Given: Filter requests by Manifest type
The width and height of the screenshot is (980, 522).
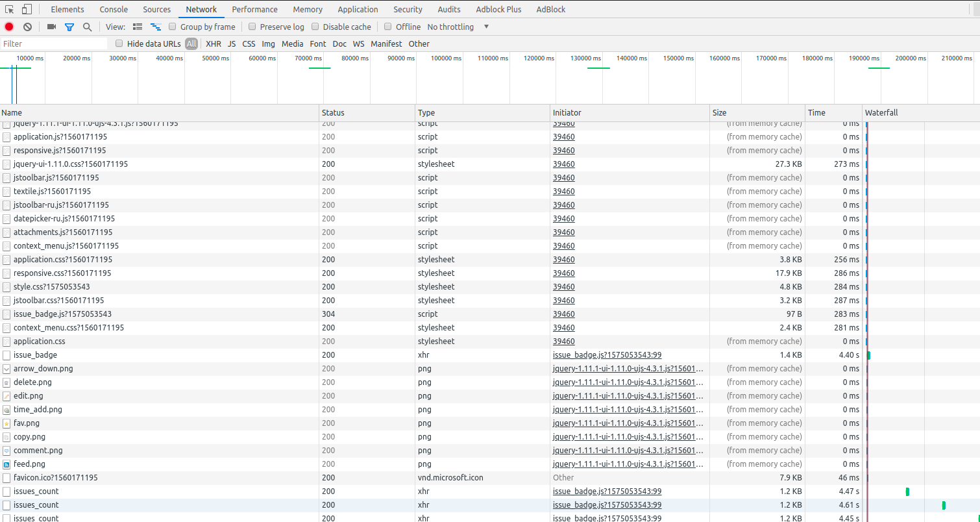Looking at the screenshot, I should click(386, 43).
